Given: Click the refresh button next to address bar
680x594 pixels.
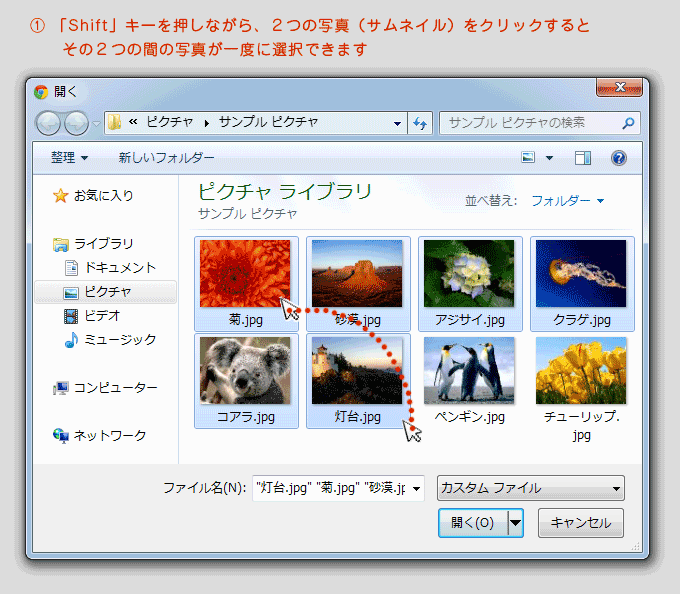Looking at the screenshot, I should tap(420, 124).
